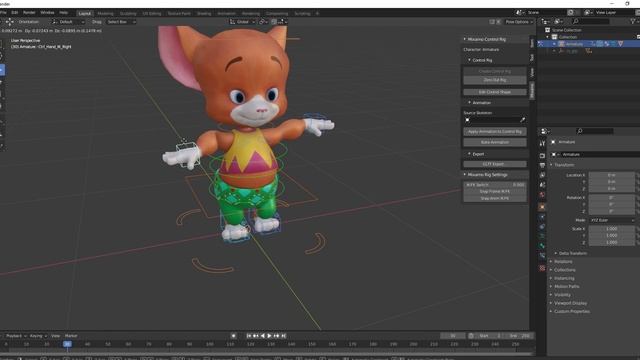Click the GLTF Export button
The image size is (640, 360).
pos(495,164)
